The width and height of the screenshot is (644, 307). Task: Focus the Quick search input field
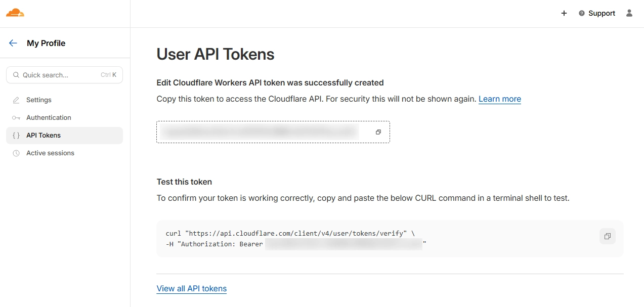[61, 75]
